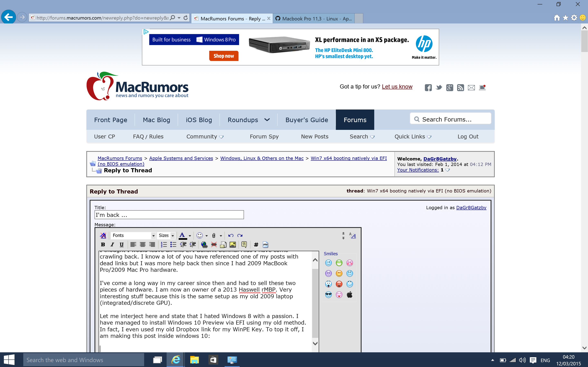Switch to the Macbook Pro 11,3 tab
The image size is (588, 367).
pos(314,19)
